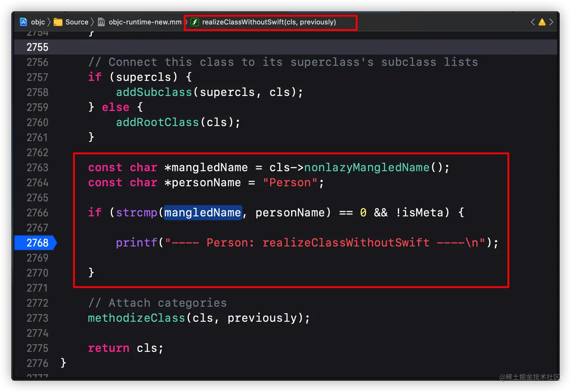Click line number 2756 in the gutter
571x392 pixels.
click(37, 62)
